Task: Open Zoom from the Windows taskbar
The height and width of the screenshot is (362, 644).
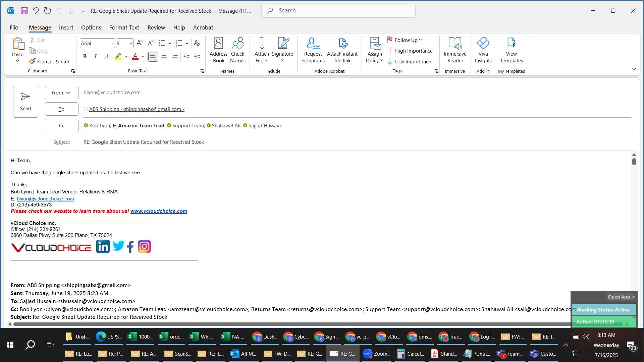Action: (x=377, y=354)
